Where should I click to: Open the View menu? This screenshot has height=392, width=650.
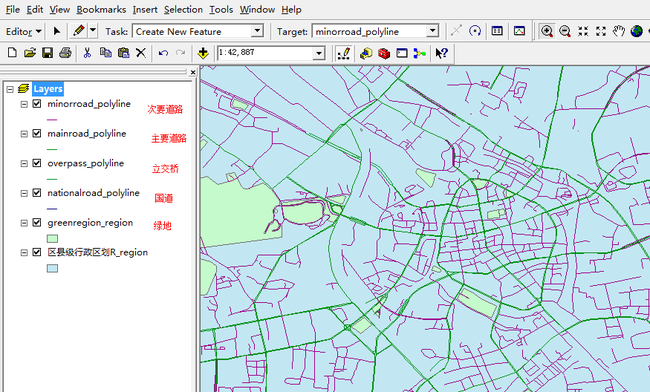click(x=60, y=10)
